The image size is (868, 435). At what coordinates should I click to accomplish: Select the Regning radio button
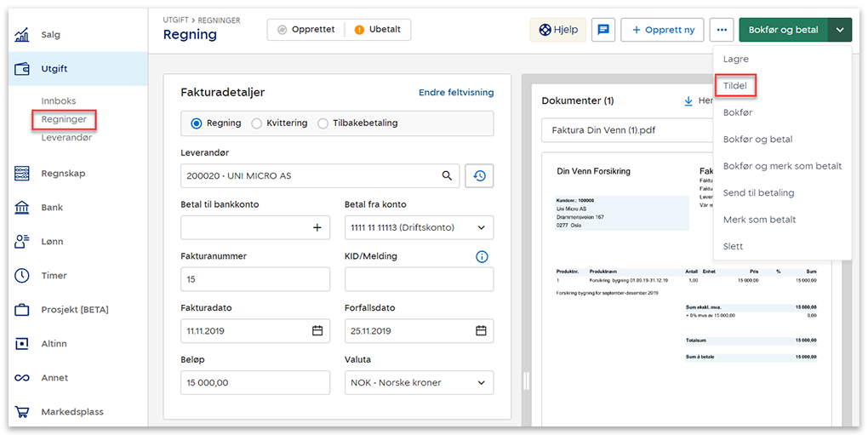coord(197,123)
